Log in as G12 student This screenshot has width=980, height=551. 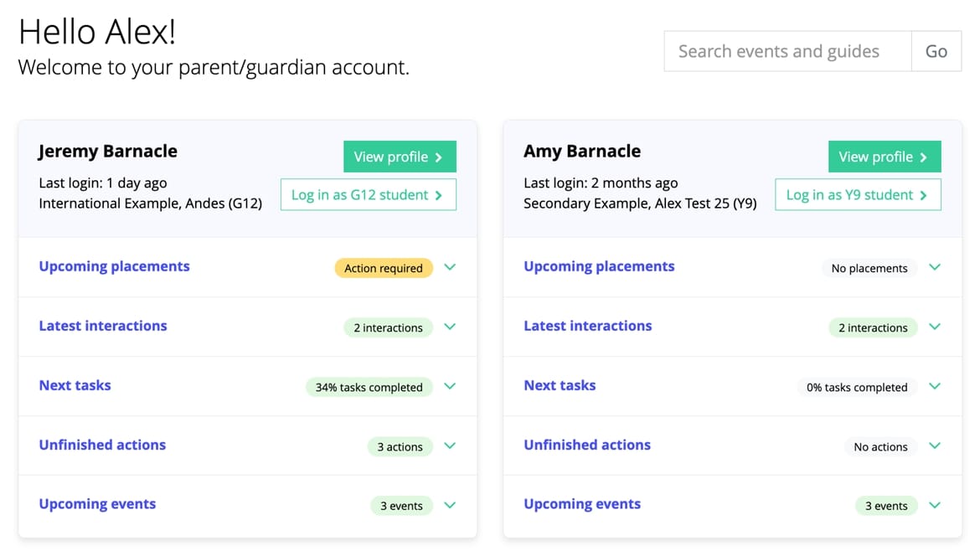tap(368, 194)
